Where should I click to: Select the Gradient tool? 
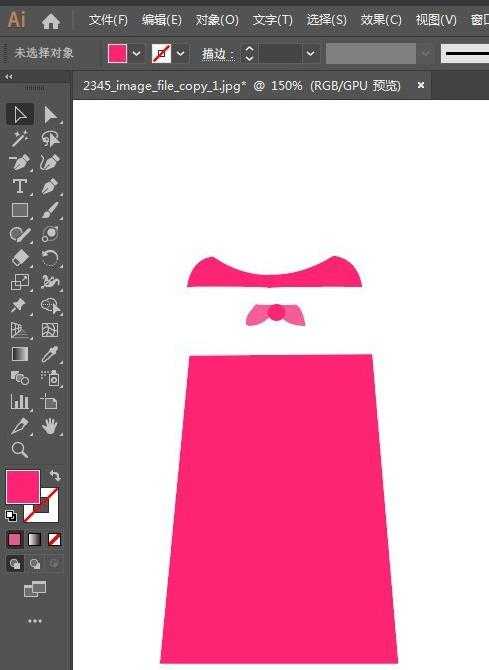point(20,354)
